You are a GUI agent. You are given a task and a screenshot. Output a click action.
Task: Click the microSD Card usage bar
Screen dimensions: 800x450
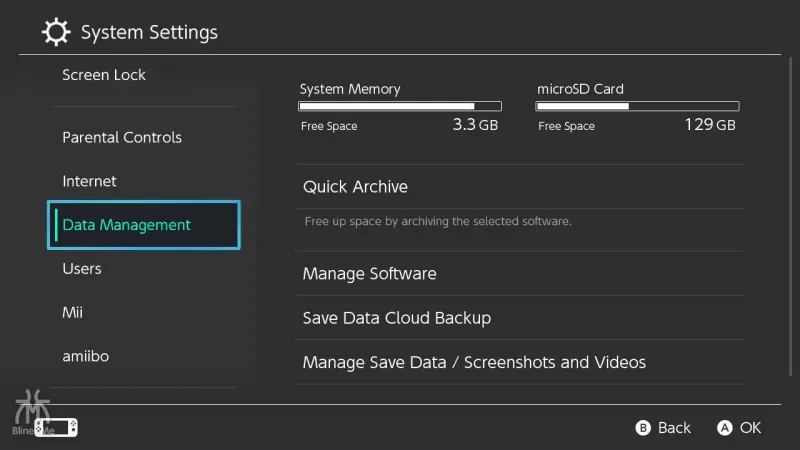tap(637, 106)
